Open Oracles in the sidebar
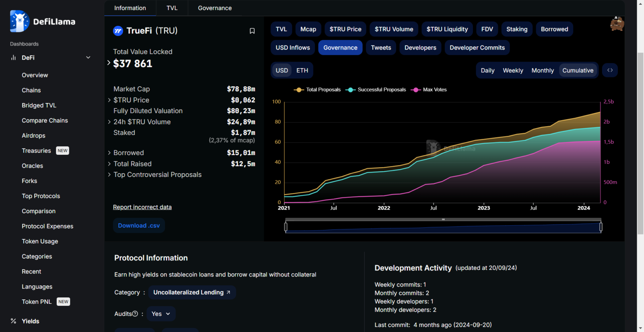This screenshot has height=332, width=644. [32, 166]
